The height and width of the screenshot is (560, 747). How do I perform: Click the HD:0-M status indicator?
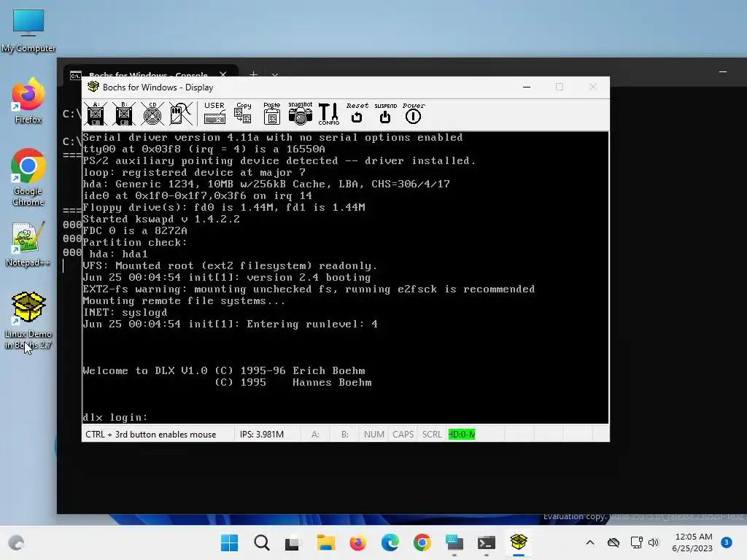click(462, 435)
